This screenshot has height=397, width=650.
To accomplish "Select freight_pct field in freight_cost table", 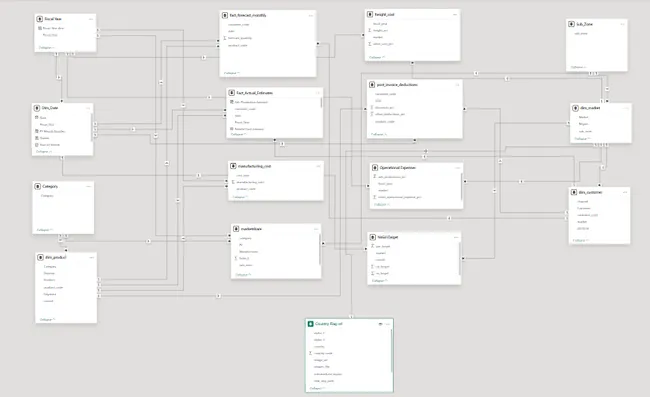I will pos(381,30).
